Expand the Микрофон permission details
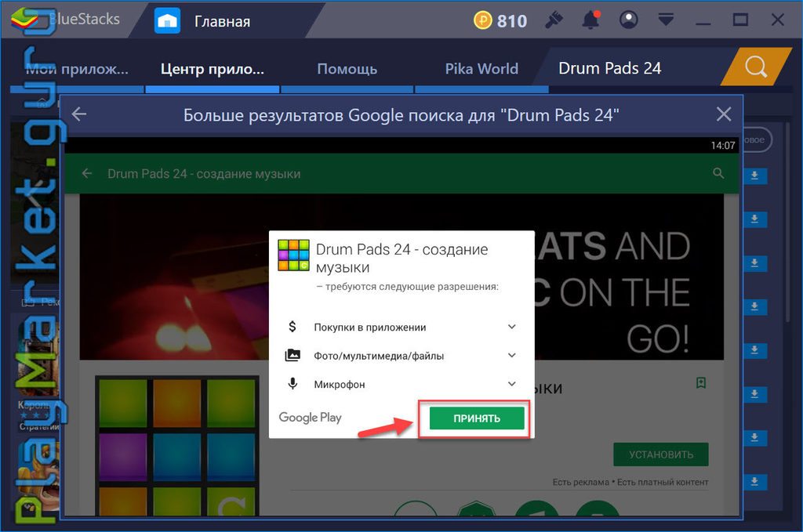 (511, 384)
